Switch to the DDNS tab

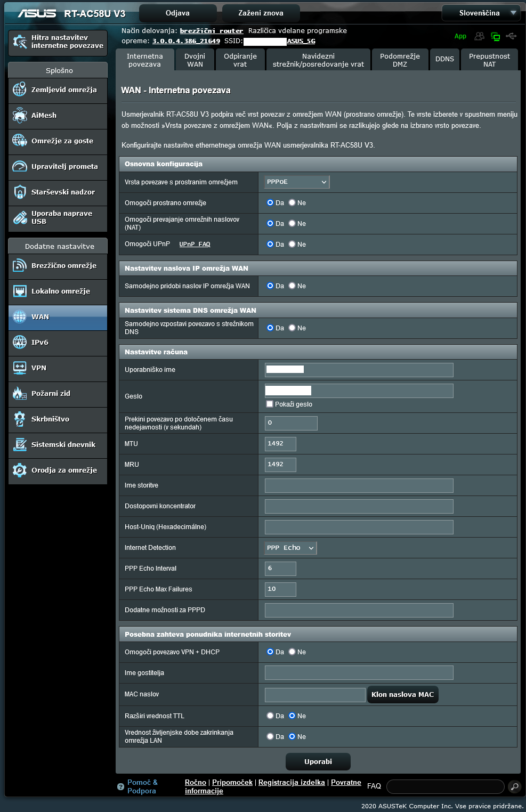pyautogui.click(x=444, y=59)
